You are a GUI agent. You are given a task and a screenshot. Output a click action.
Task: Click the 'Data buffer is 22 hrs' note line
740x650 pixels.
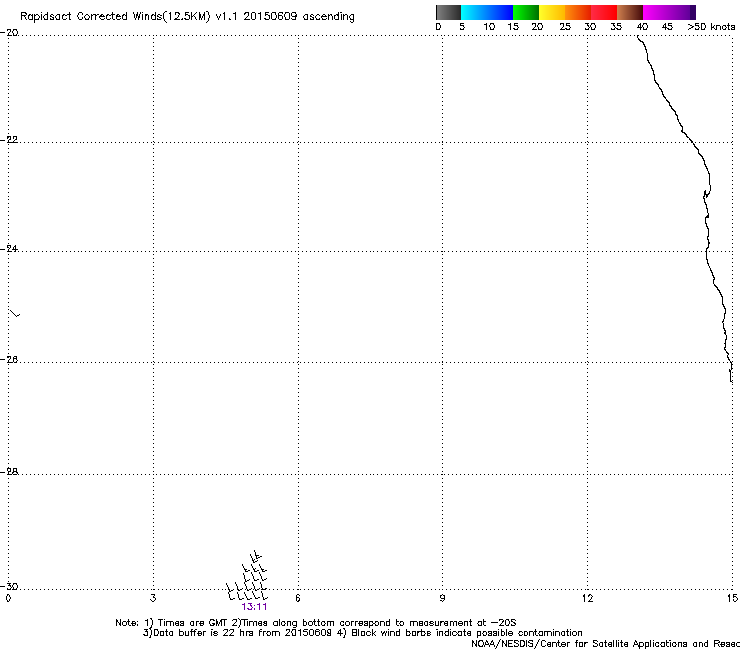click(x=362, y=633)
